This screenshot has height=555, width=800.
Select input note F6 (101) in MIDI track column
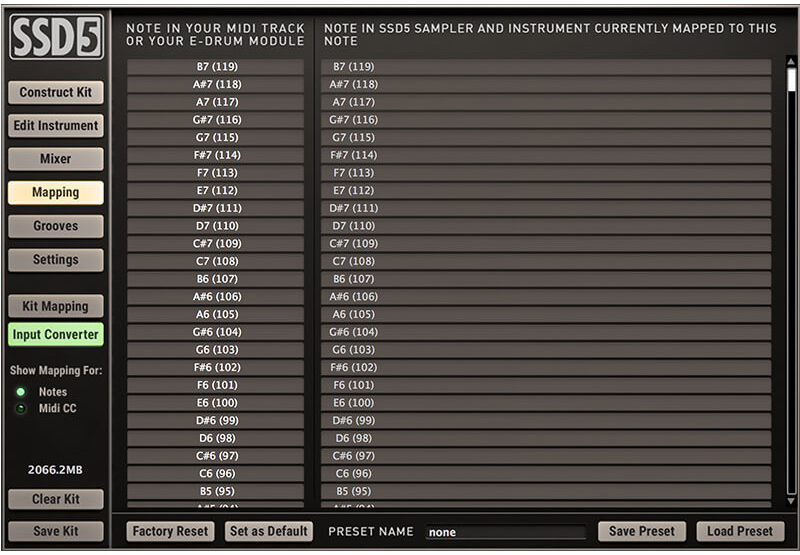coord(215,385)
